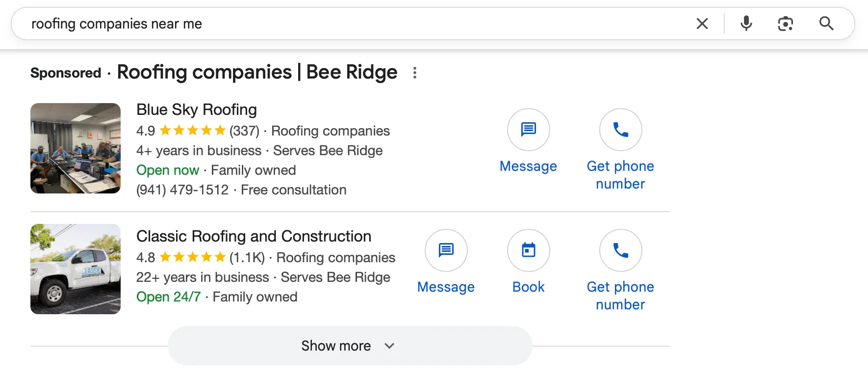
Task: Open the three-dot menu beside the ad header
Action: click(x=415, y=73)
